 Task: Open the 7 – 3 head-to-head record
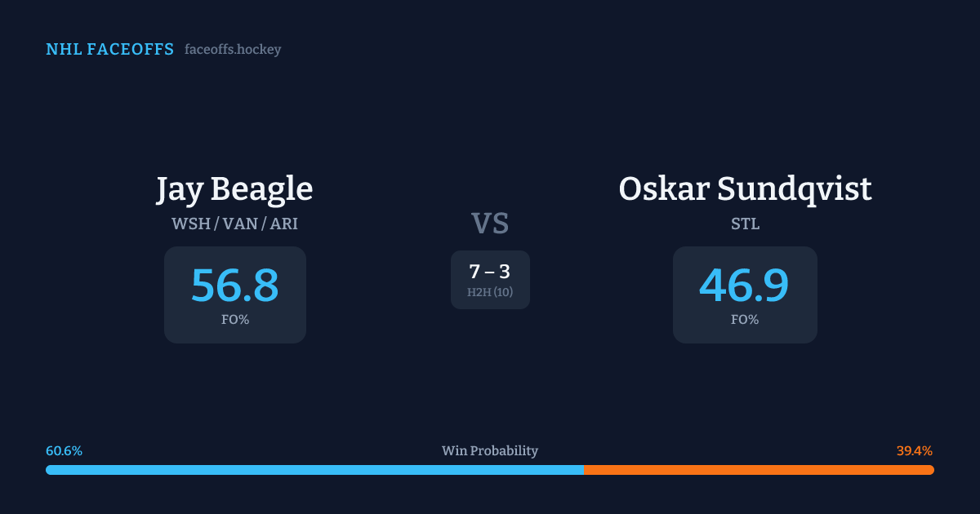coord(490,272)
